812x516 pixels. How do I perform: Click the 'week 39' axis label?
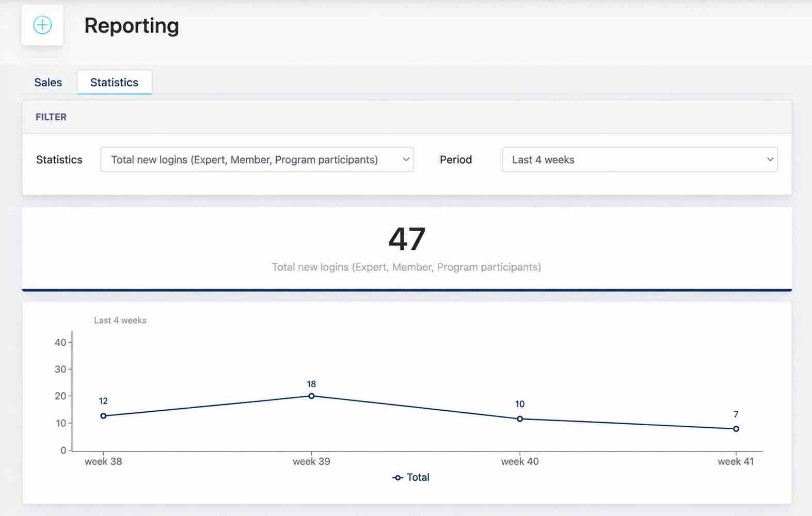(311, 461)
